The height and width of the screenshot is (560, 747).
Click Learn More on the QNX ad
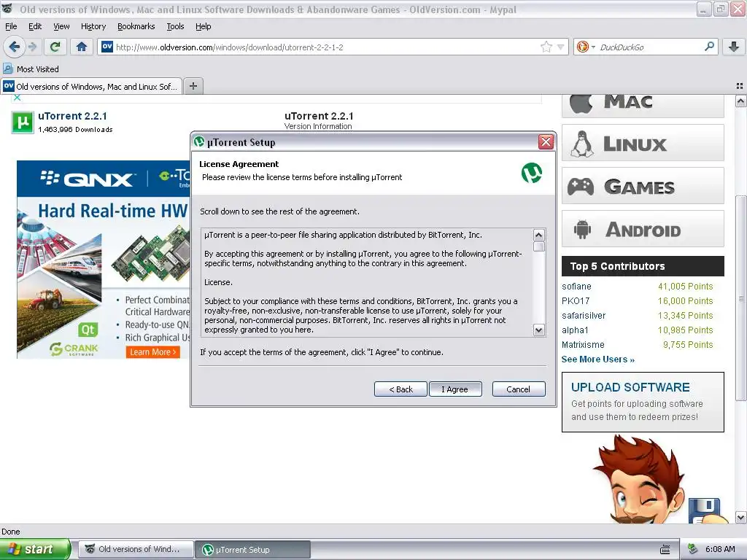(x=153, y=352)
